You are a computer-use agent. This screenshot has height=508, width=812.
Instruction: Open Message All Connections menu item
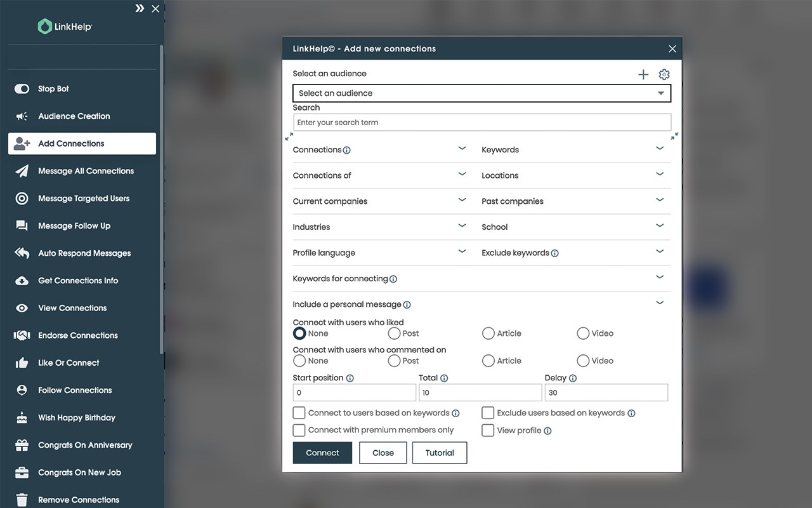[x=82, y=171]
